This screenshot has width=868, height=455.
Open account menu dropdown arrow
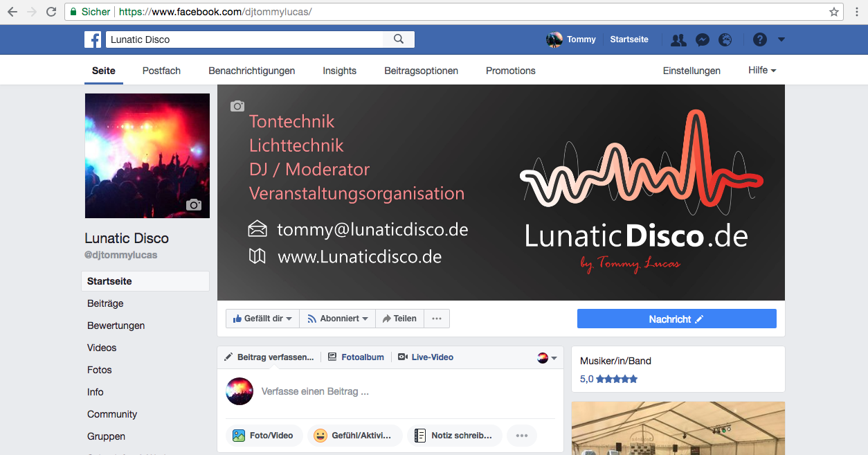tap(781, 39)
